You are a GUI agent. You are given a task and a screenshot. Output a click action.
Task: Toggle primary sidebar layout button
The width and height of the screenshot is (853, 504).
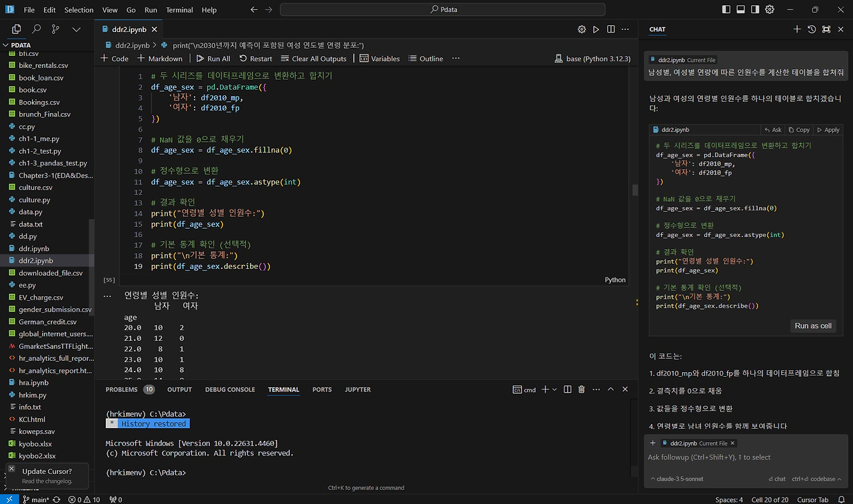coord(726,10)
